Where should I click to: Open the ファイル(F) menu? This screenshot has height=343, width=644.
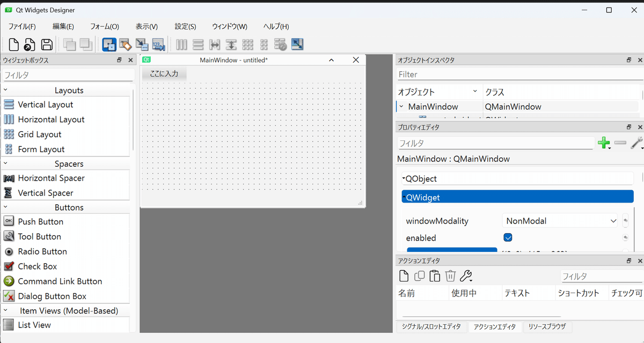22,26
